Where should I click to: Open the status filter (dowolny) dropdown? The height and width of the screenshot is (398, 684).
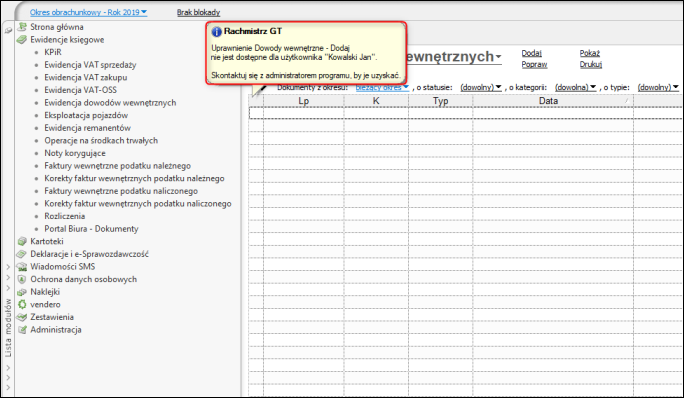(481, 87)
